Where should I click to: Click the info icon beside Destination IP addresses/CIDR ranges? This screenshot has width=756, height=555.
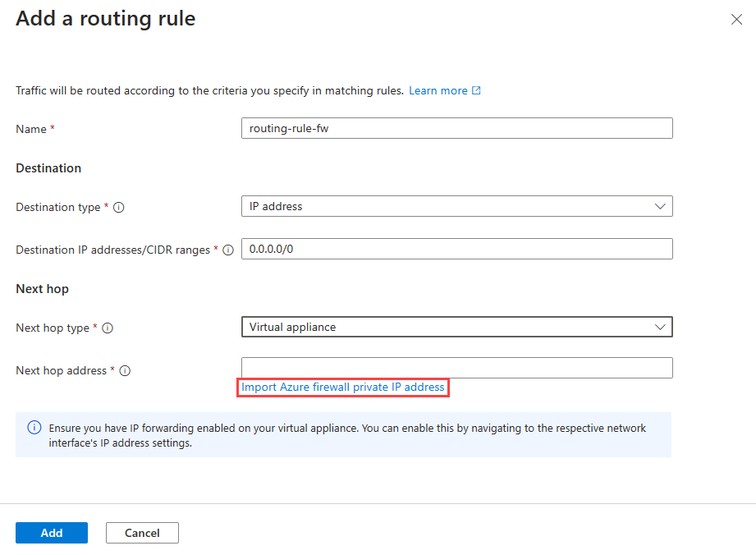point(227,250)
